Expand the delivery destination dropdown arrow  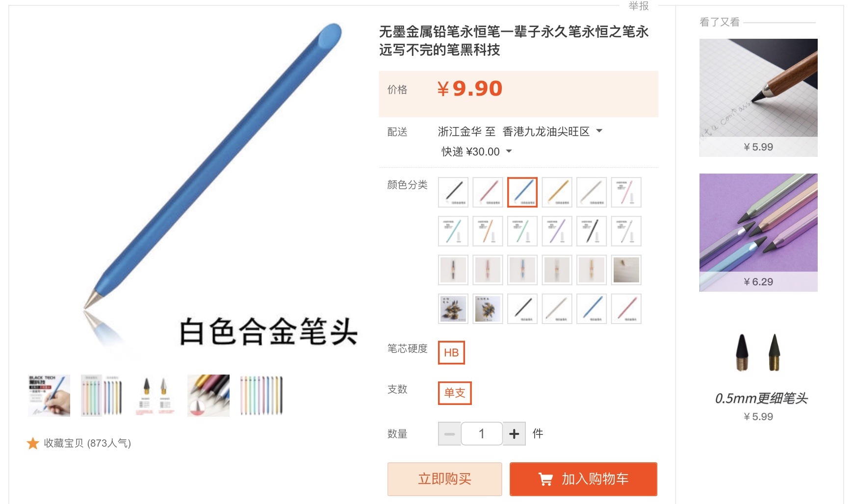pyautogui.click(x=599, y=131)
